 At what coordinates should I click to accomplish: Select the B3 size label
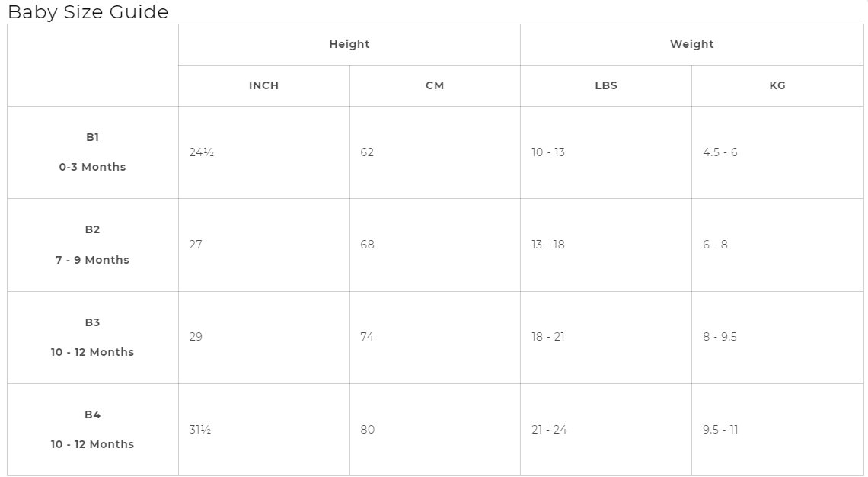tap(92, 322)
